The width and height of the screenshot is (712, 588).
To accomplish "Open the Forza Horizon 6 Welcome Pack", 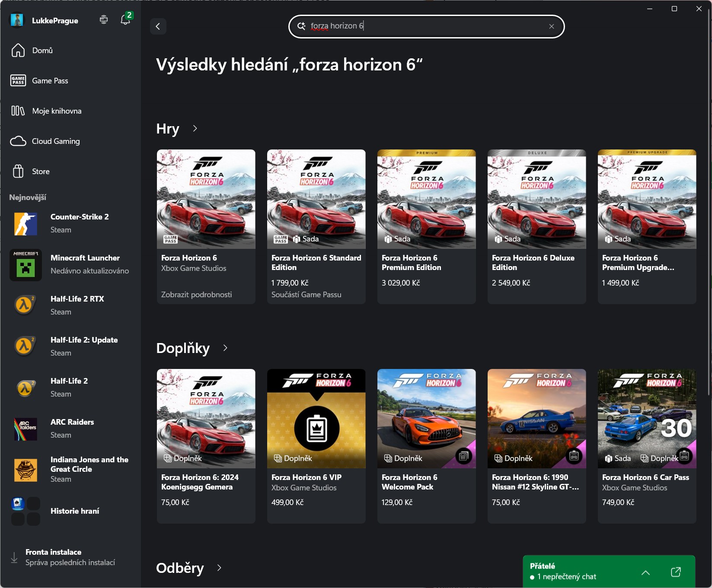I will click(427, 446).
